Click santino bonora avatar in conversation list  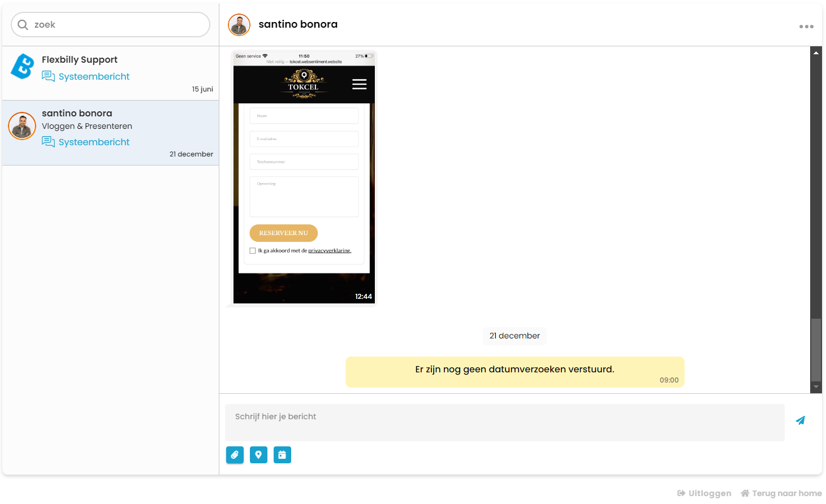(22, 126)
